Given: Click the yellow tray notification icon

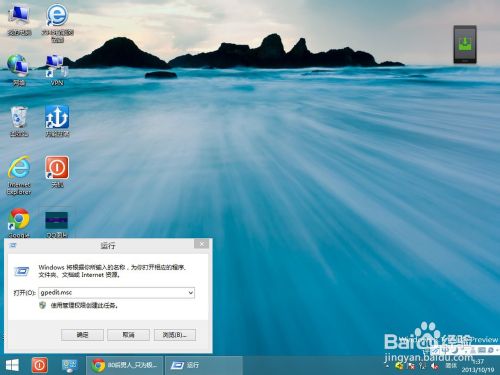Looking at the screenshot, I should (399, 366).
